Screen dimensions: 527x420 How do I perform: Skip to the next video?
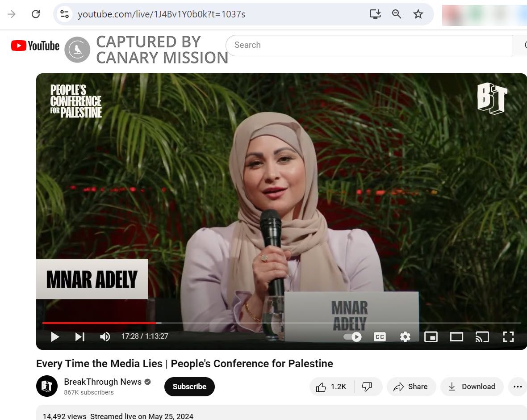coord(80,337)
